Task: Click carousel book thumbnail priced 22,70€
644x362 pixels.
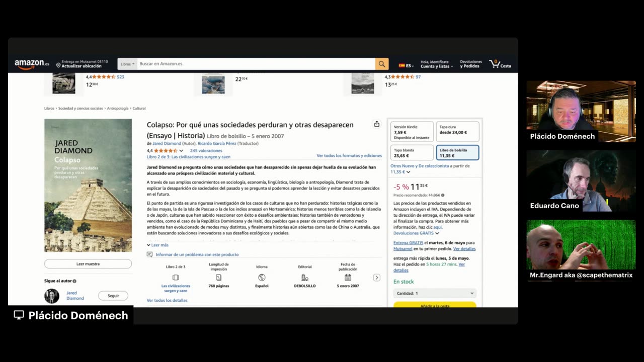Action: click(x=213, y=84)
